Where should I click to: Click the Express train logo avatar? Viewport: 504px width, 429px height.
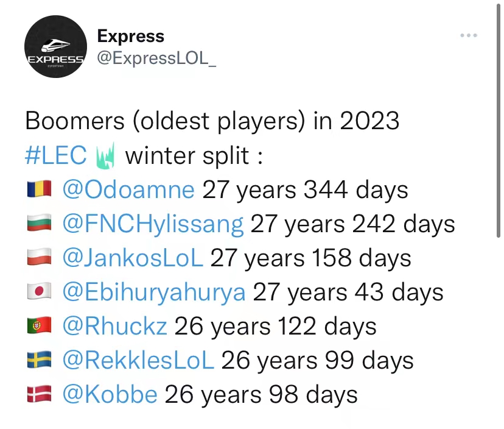[55, 46]
